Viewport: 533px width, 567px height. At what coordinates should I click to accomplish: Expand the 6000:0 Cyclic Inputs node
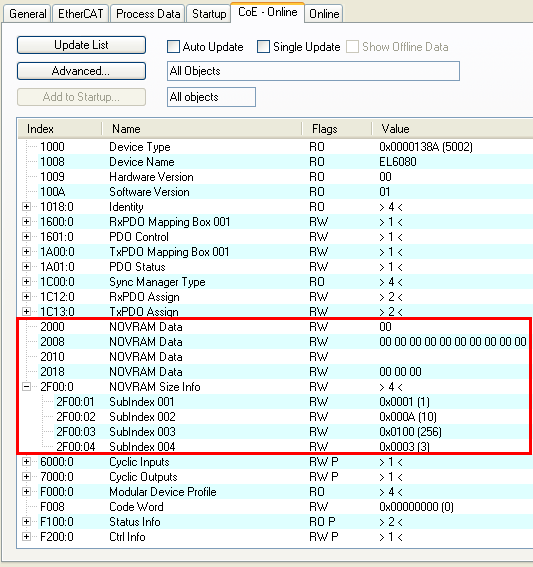[26, 462]
